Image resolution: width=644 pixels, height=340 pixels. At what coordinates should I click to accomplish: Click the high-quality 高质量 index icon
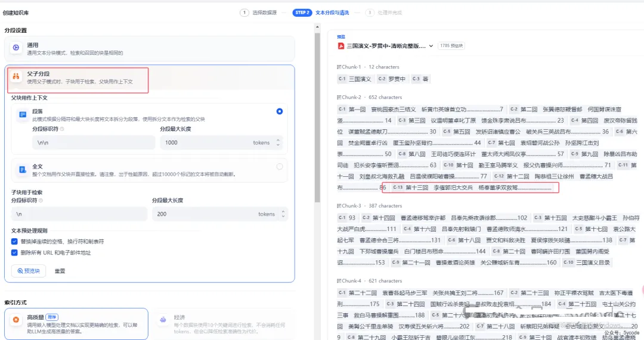16,320
